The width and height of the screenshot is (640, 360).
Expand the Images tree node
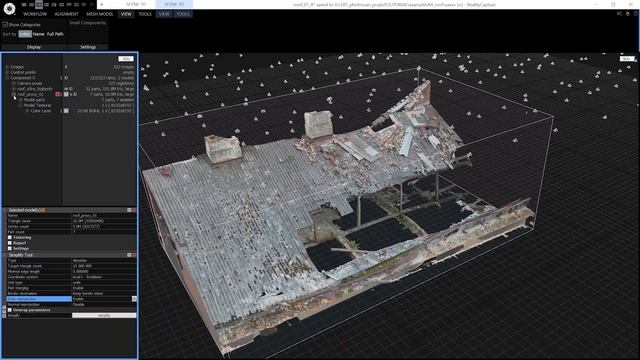[x=7, y=67]
